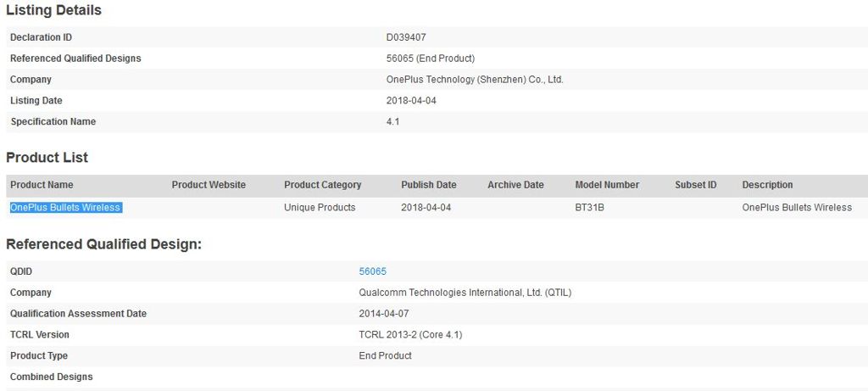Open the blue 56065 QDID link
The image size is (868, 391).
(x=372, y=271)
